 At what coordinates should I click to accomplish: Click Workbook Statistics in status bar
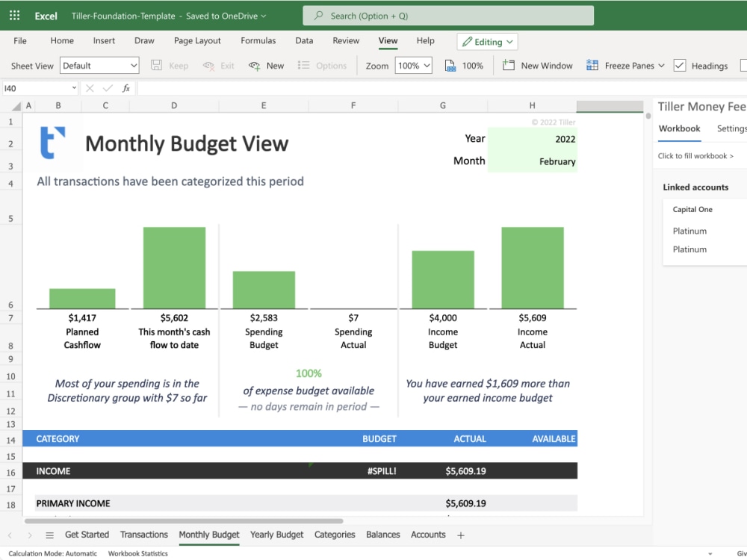coord(137,554)
